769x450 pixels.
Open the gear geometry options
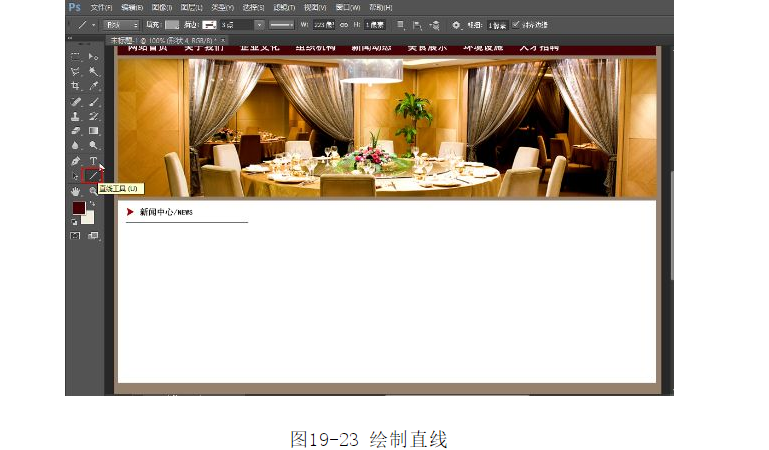click(456, 24)
